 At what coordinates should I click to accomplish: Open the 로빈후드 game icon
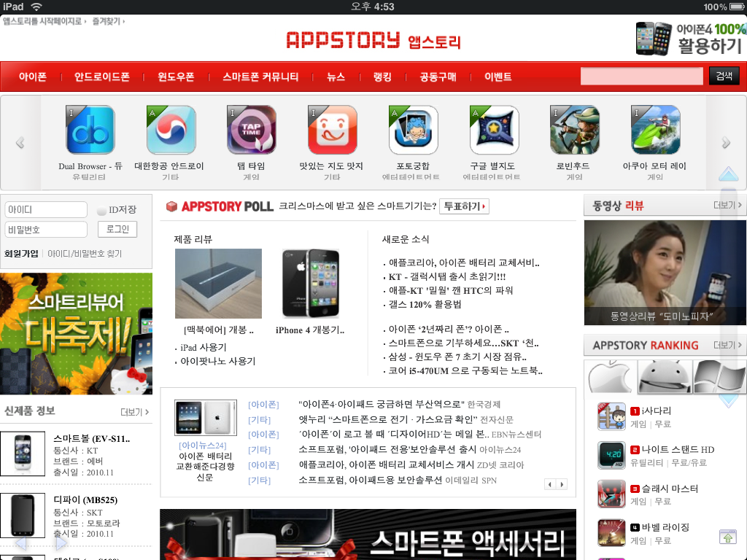[575, 130]
